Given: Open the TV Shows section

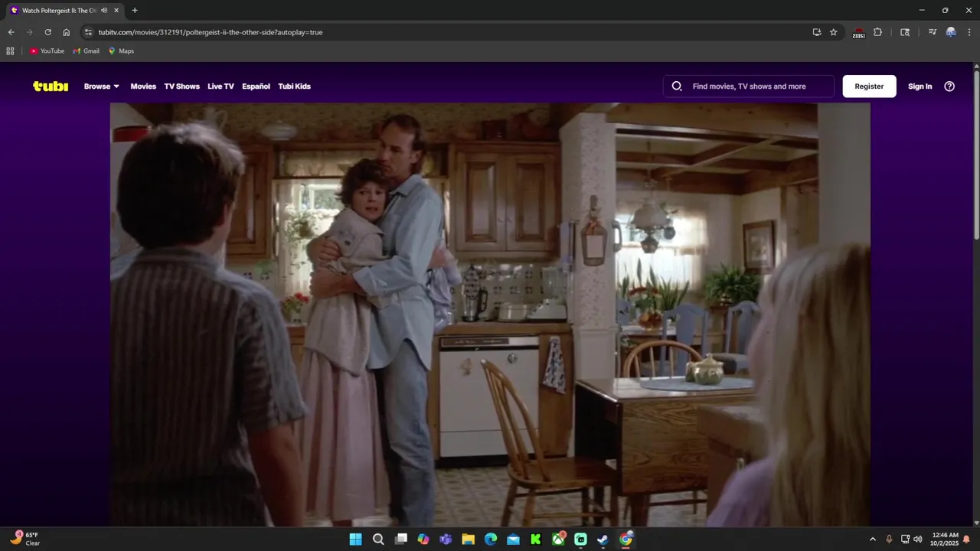Looking at the screenshot, I should (x=181, y=86).
